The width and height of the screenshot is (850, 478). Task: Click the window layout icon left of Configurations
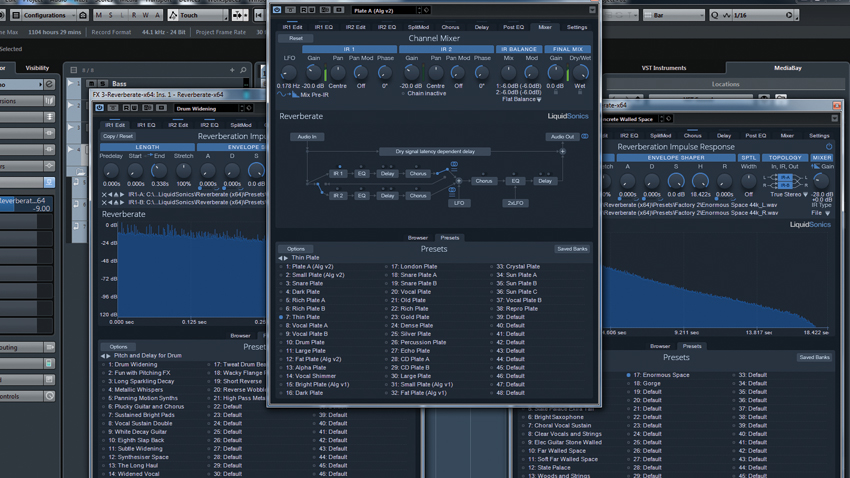tap(16, 15)
